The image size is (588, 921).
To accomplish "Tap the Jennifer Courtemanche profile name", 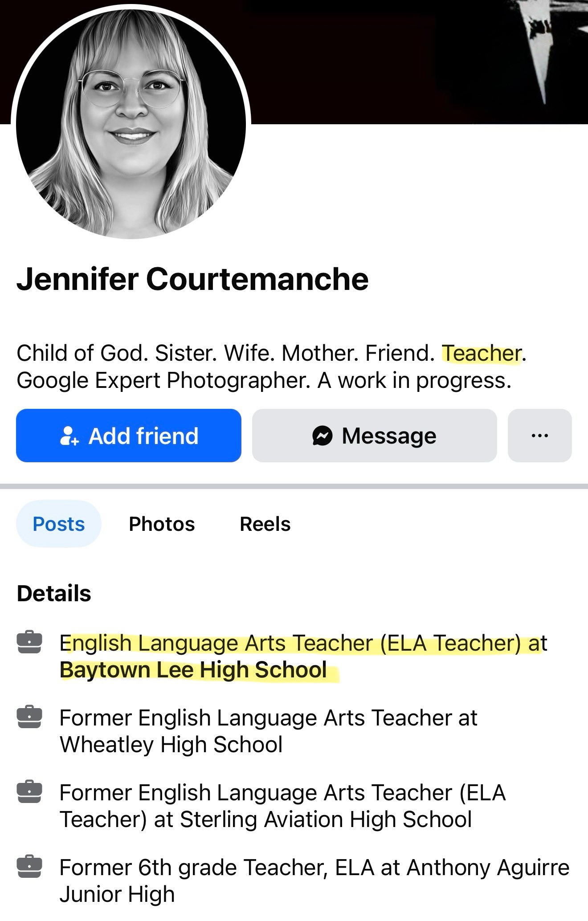I will [192, 279].
